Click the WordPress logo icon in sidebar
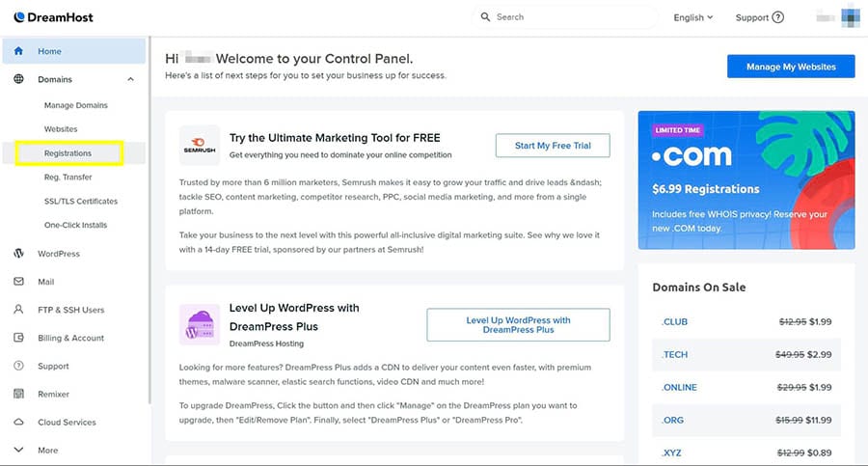Screen dimensions: 868x466 click(x=19, y=253)
